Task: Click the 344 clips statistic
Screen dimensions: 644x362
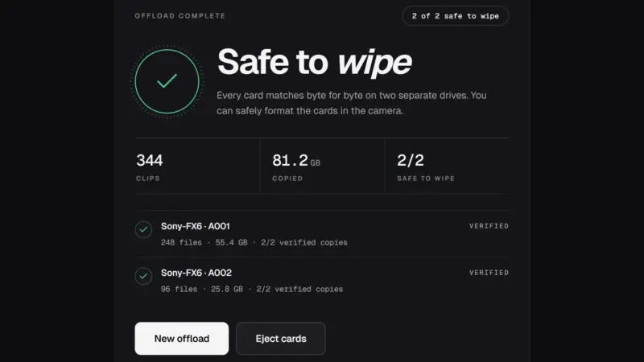Action: 197,167
